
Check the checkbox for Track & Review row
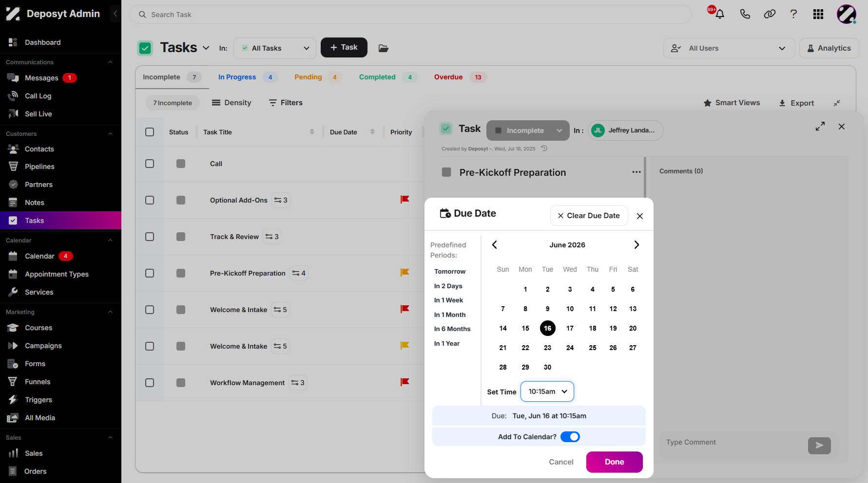tap(150, 237)
